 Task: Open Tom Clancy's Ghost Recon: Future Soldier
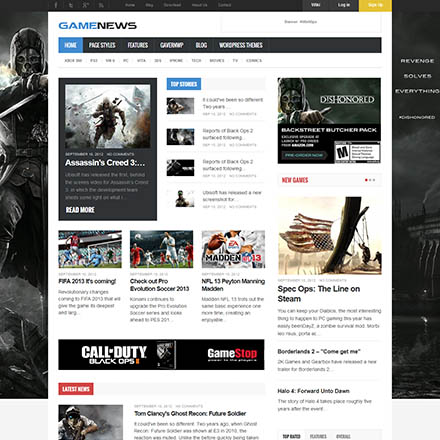click(x=190, y=414)
